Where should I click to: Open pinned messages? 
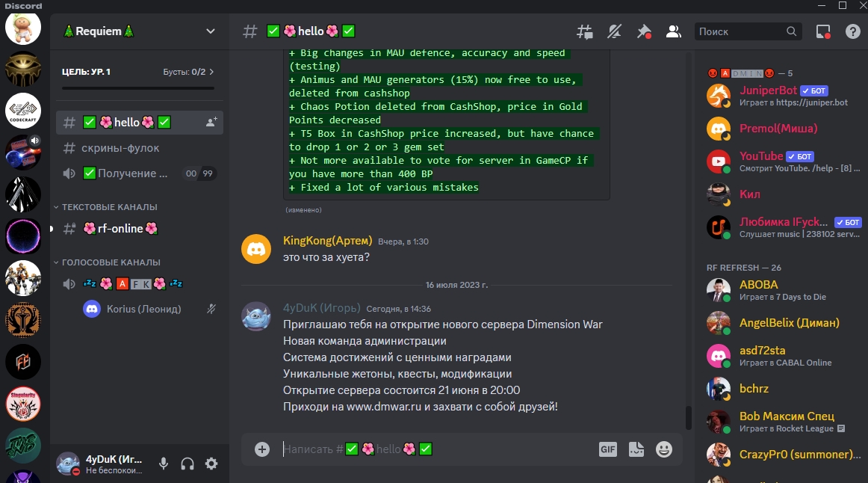coord(644,31)
